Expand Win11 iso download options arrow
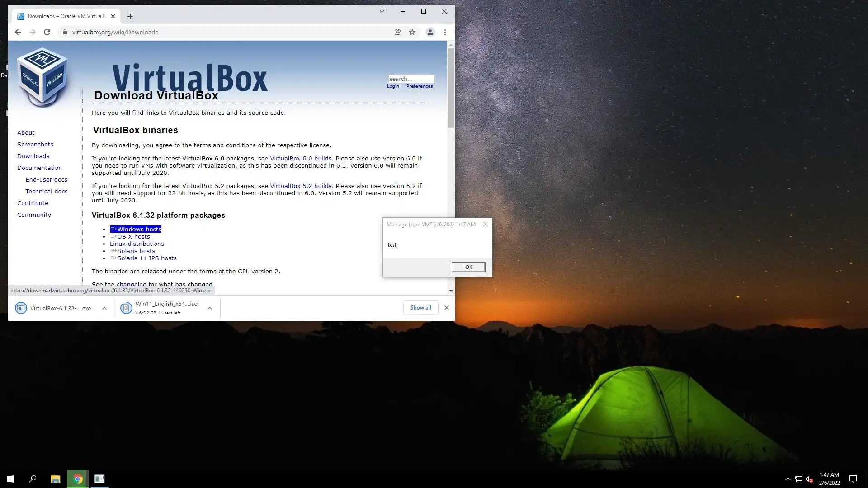Screen dimensions: 868x488 [x=210, y=308]
